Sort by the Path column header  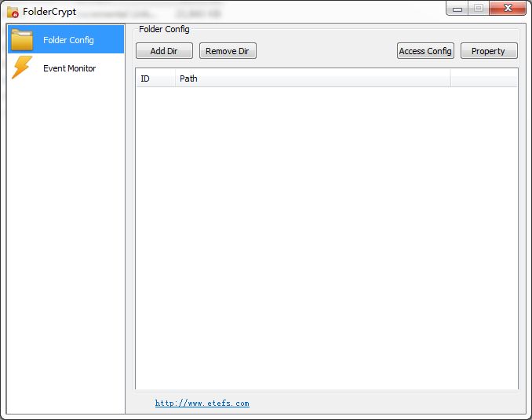click(312, 79)
